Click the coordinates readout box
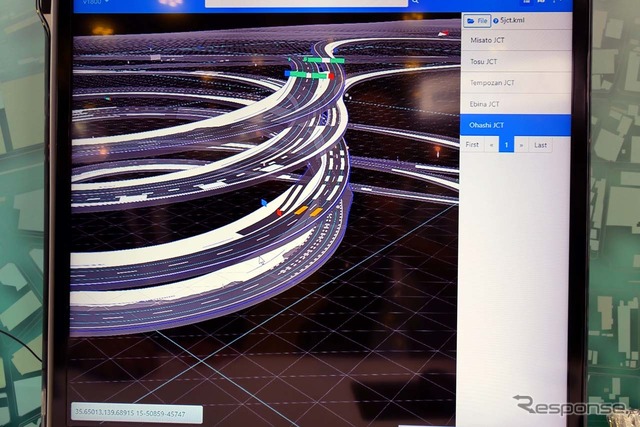The image size is (640, 427). 137,414
